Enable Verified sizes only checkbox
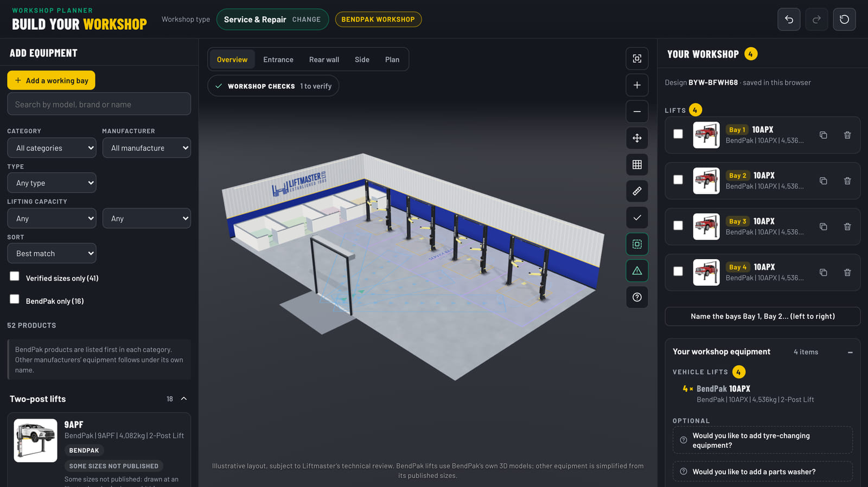The height and width of the screenshot is (487, 868). 15,276
